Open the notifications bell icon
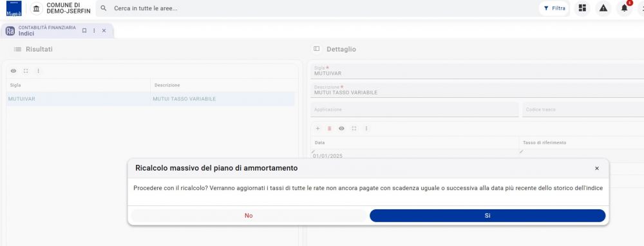Image resolution: width=644 pixels, height=246 pixels. [624, 8]
